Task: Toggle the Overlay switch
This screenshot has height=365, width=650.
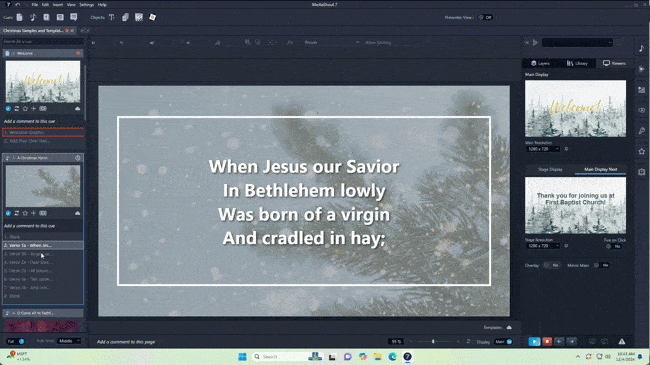Action: (x=551, y=265)
